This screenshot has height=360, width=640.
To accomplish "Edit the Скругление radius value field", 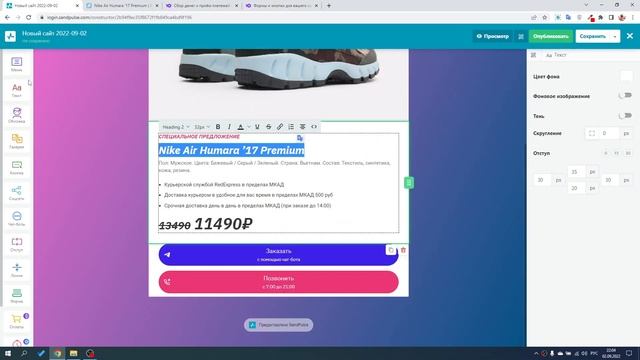I will click(x=609, y=133).
